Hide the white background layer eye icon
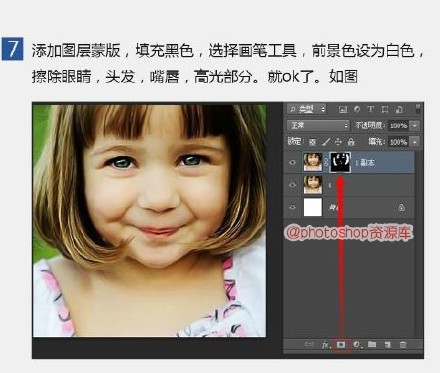440x373 pixels. point(293,207)
